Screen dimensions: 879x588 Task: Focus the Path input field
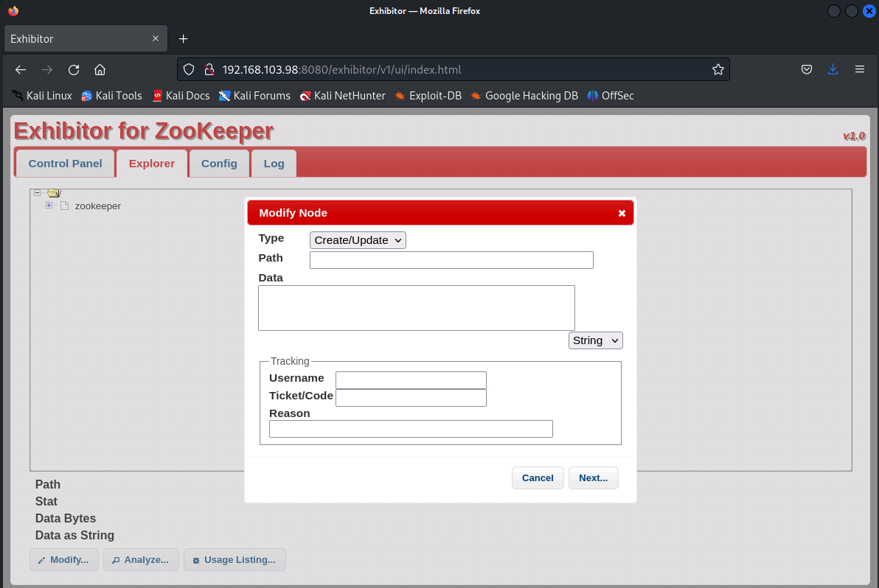(451, 260)
